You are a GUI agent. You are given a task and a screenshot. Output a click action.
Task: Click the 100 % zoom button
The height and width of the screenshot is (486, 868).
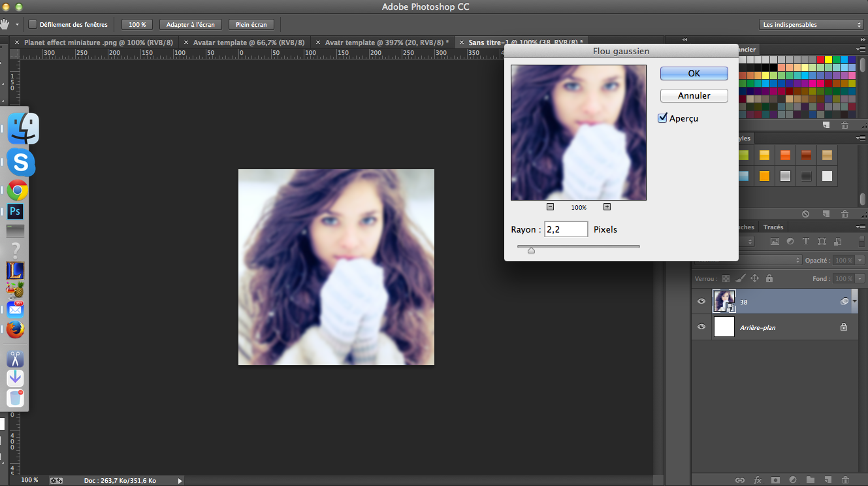137,24
